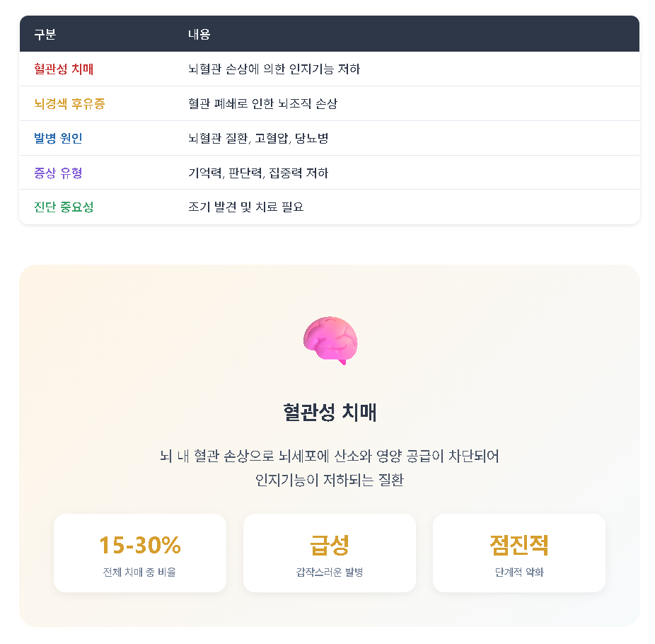The width and height of the screenshot is (655, 644).
Task: Click the 구분 column header
Action: pos(45,34)
